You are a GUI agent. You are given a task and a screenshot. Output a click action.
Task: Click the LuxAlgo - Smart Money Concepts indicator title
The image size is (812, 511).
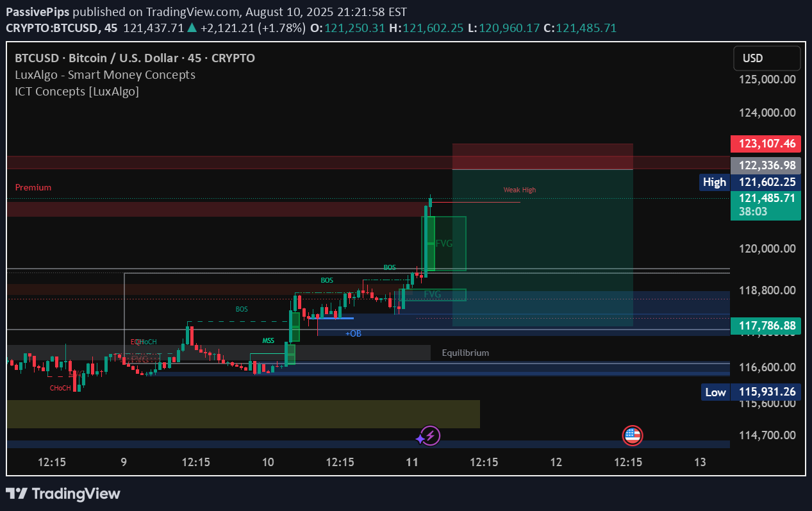(105, 74)
